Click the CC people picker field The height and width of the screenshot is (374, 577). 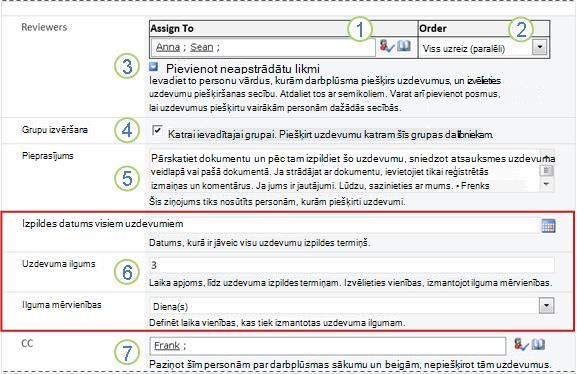[x=328, y=346]
